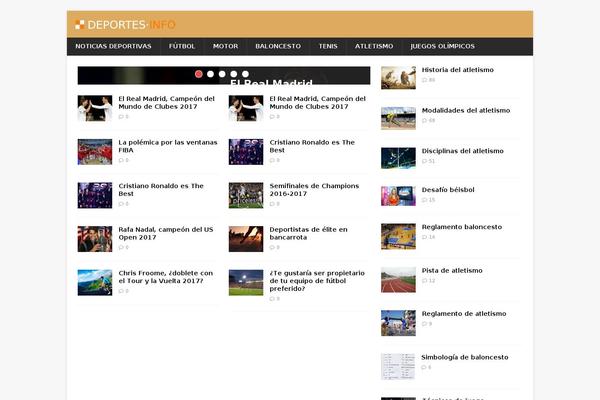Open Chris Froome doblete article
The width and height of the screenshot is (600, 400).
165,277
